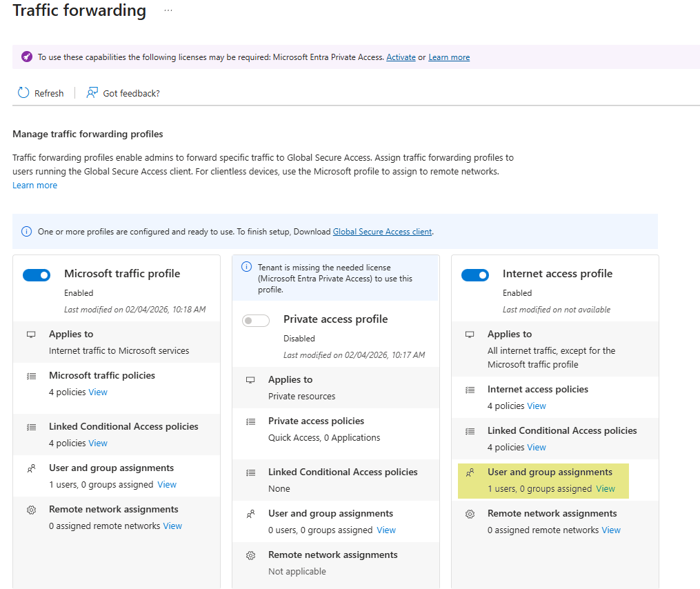This screenshot has width=700, height=589.
Task: Click 'Disabled' status under Private access profile
Action: (299, 339)
